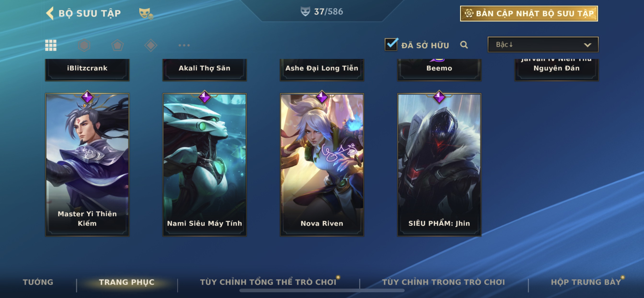Select the Master Yi Thiên Kiếm skin card

click(87, 164)
